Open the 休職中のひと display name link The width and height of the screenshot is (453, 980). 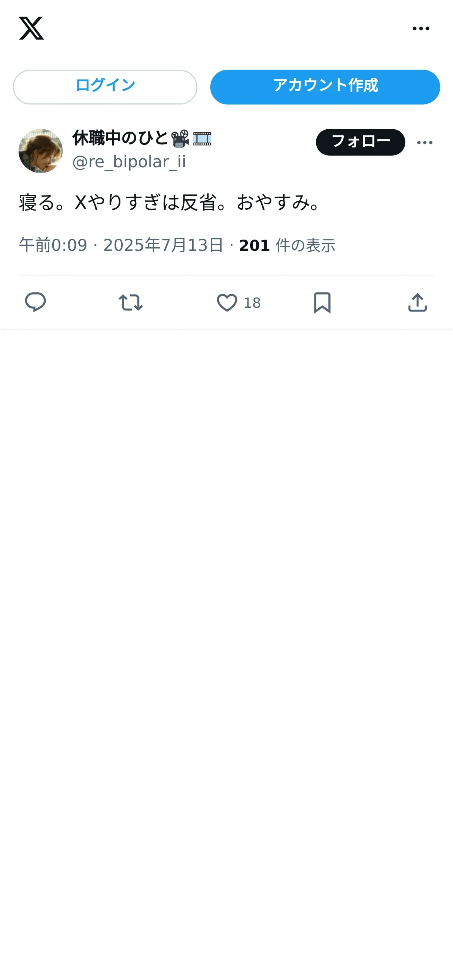pyautogui.click(x=120, y=138)
